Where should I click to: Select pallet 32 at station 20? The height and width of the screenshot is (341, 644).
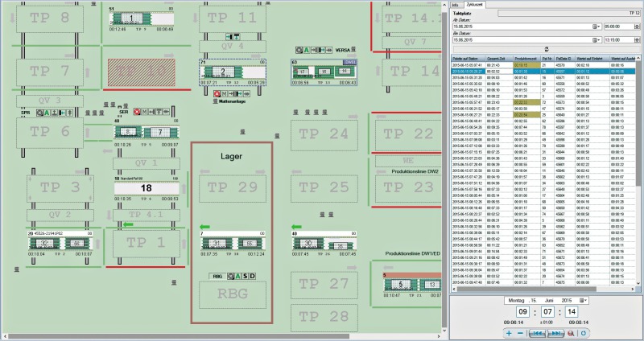[44, 243]
